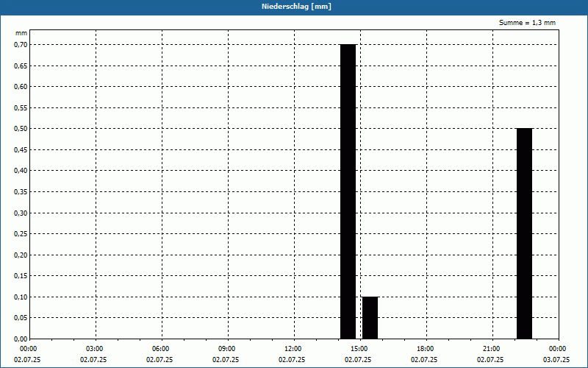The image size is (588, 368).
Task: Click the 12:00 time axis label
Action: 293,349
